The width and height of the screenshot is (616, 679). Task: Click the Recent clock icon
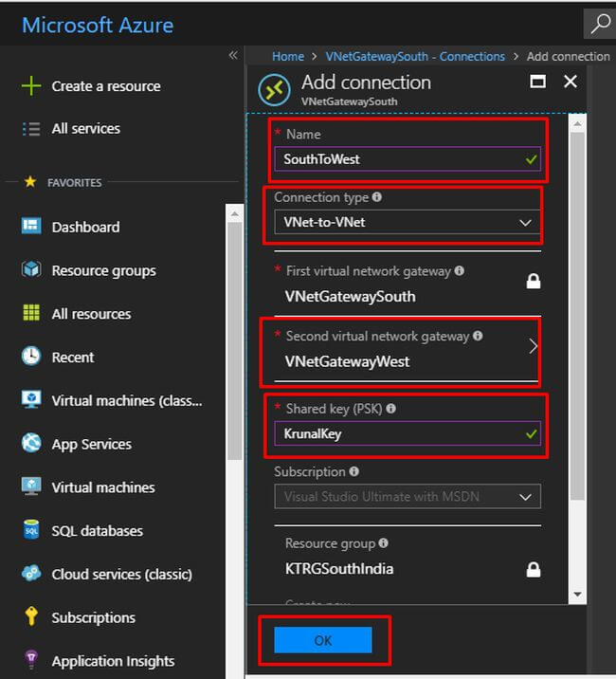tap(31, 357)
